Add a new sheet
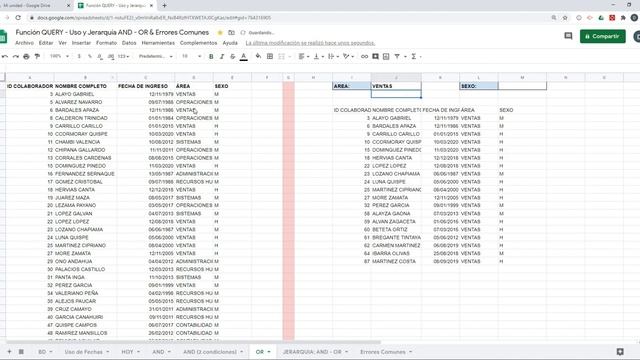Screen dimensions: 640x360 click(x=9, y=351)
